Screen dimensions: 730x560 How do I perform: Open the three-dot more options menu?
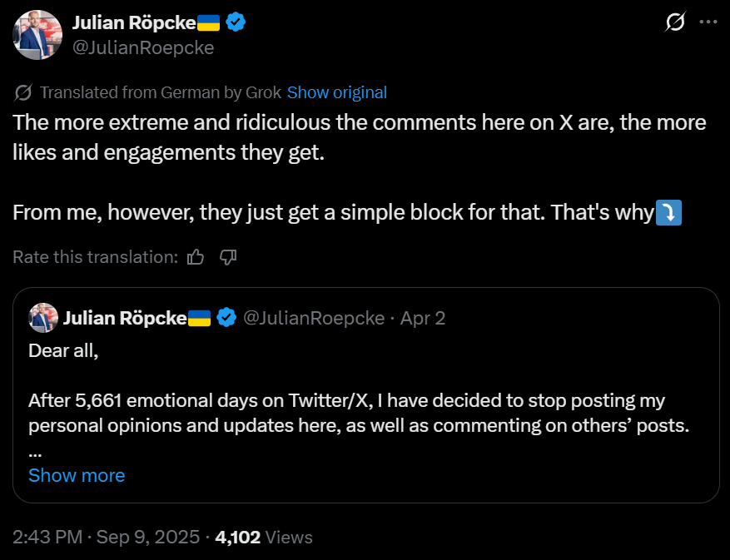[708, 22]
